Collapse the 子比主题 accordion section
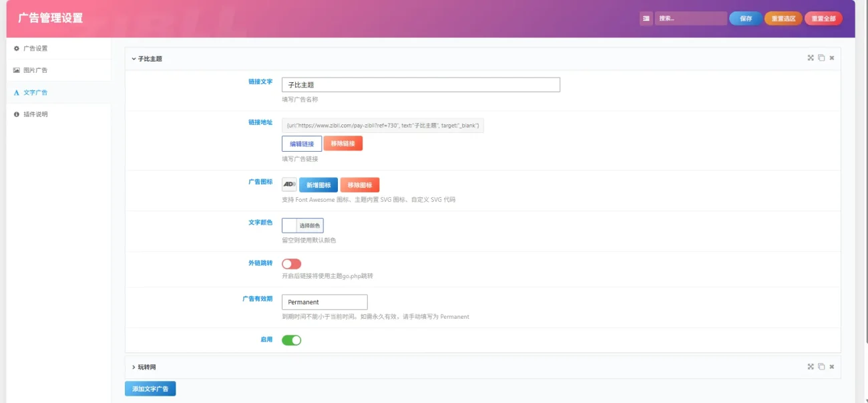The image size is (868, 403). (x=147, y=59)
